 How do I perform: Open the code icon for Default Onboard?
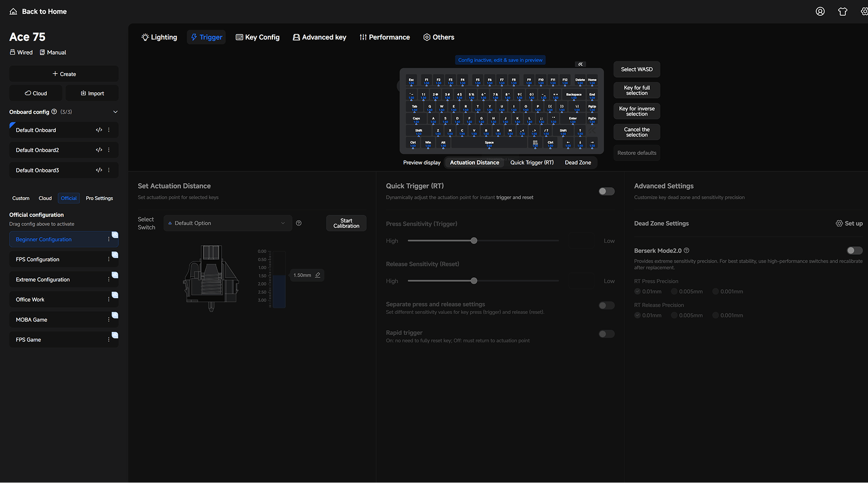pyautogui.click(x=99, y=130)
